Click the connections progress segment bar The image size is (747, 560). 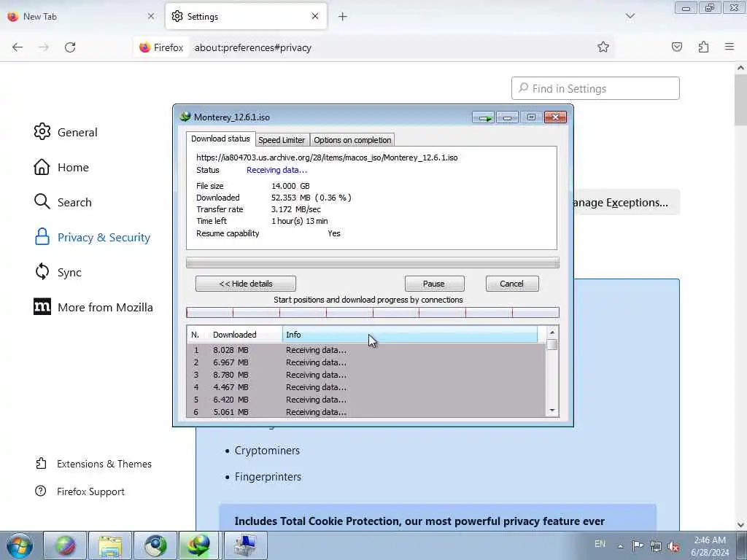(373, 313)
